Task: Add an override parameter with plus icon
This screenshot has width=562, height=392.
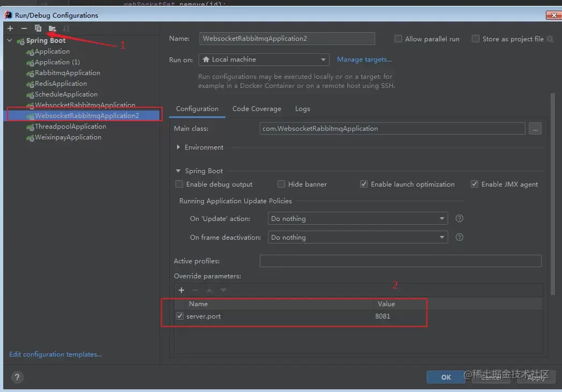Action: pyautogui.click(x=181, y=290)
